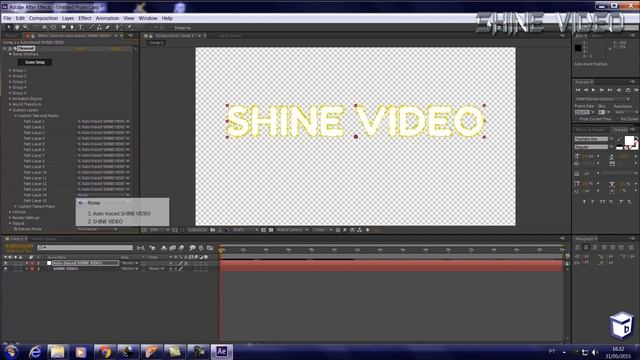Screen dimensions: 640x360
Task: Click the Play button in Preview panel
Action: (x=593, y=90)
